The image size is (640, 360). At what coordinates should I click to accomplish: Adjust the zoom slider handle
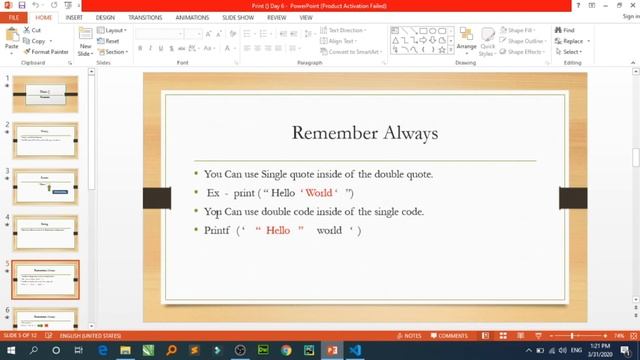tap(572, 336)
